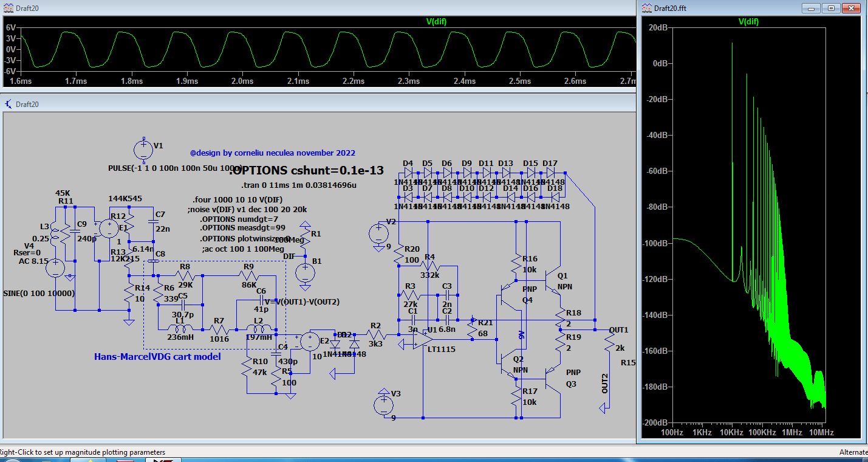Click the 2.0ms label on time axis

242,81
